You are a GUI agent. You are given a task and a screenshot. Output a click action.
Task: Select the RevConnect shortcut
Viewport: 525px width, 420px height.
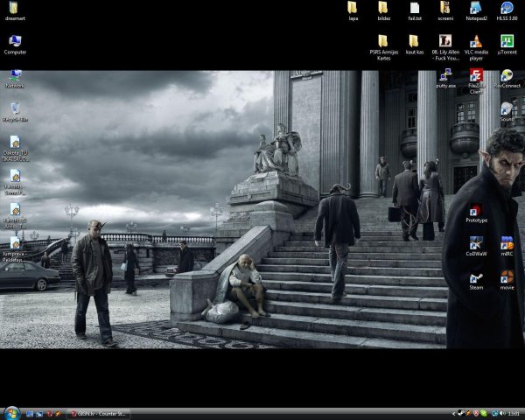tap(507, 75)
